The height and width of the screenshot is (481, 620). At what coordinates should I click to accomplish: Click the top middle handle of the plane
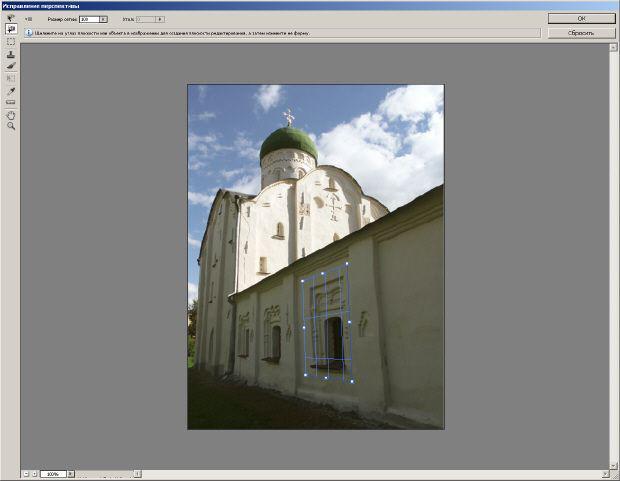[323, 273]
